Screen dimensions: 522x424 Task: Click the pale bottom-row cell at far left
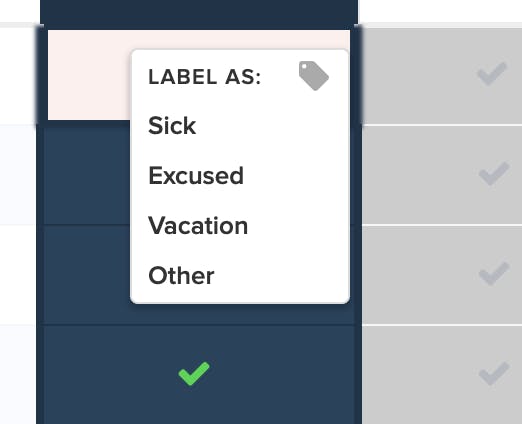(x=18, y=375)
